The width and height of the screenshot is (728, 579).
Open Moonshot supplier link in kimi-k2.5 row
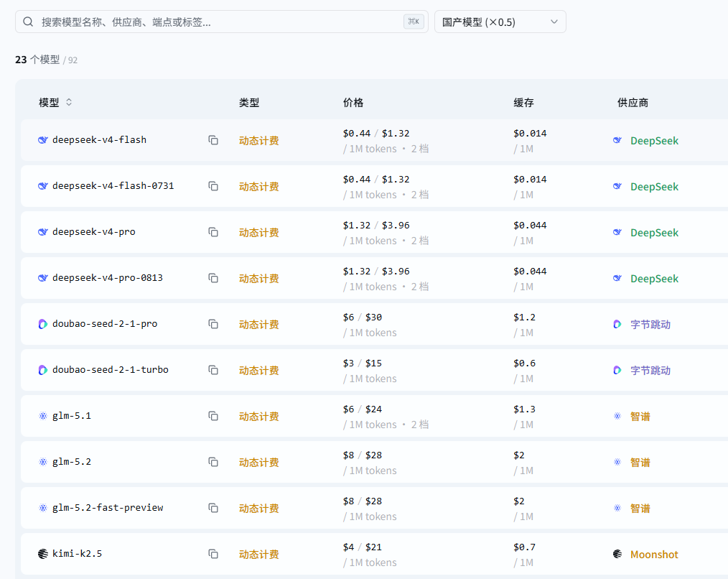click(654, 555)
